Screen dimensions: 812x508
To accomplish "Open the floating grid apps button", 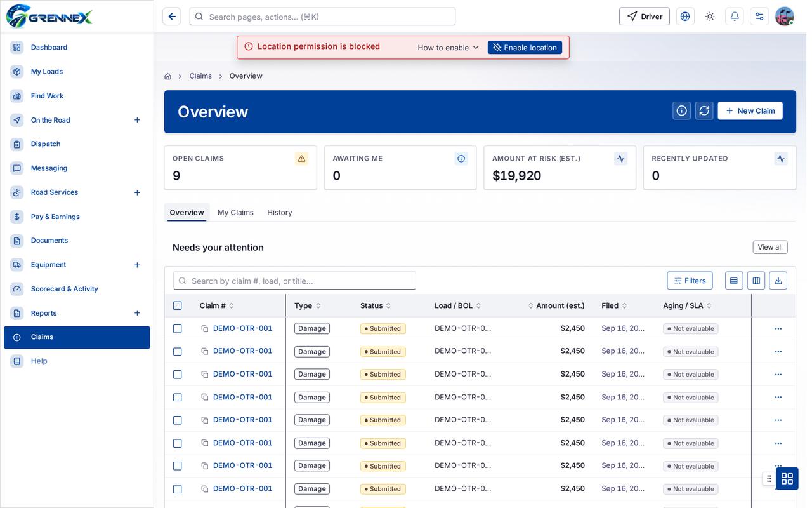I will tap(787, 479).
